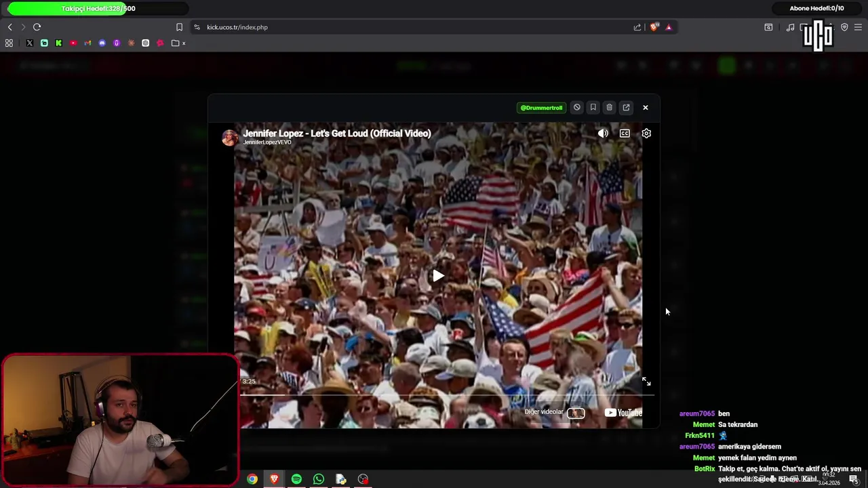
Task: Share this page from the address bar
Action: pyautogui.click(x=637, y=27)
